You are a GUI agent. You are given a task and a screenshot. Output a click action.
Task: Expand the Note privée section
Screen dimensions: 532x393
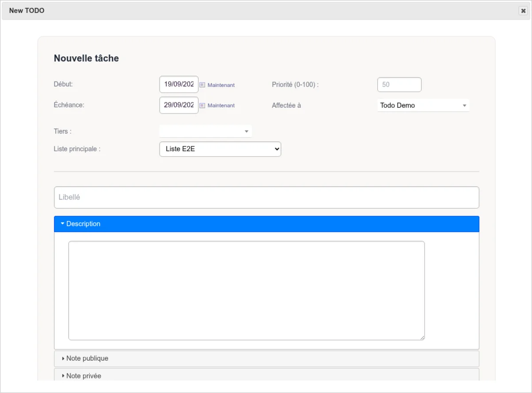click(266, 375)
